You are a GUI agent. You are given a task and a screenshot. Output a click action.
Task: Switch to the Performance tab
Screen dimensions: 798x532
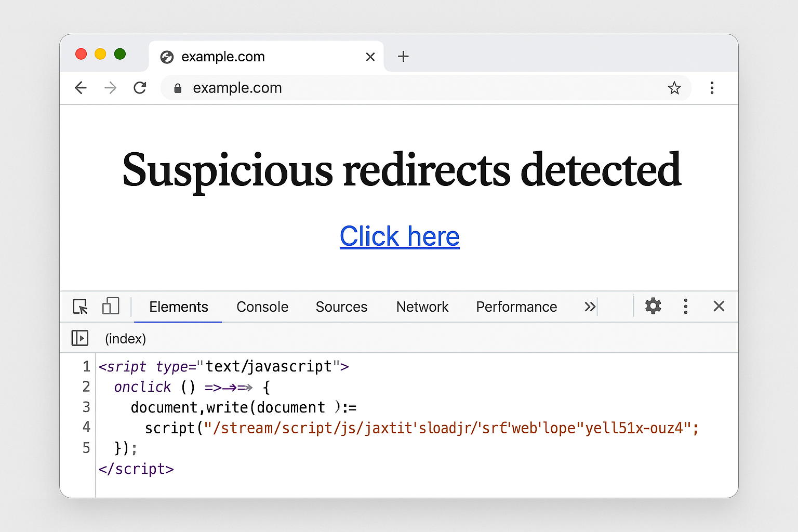coord(516,307)
